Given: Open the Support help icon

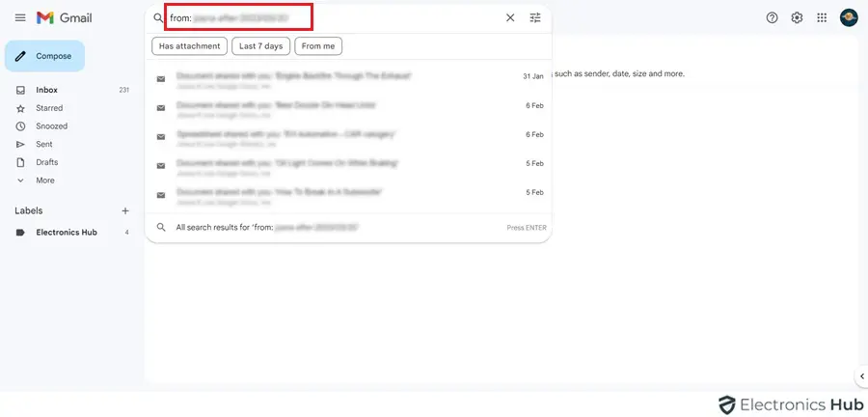Looking at the screenshot, I should pos(772,17).
